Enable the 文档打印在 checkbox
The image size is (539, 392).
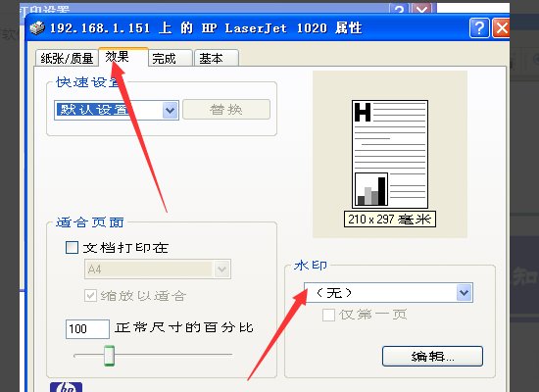72,247
